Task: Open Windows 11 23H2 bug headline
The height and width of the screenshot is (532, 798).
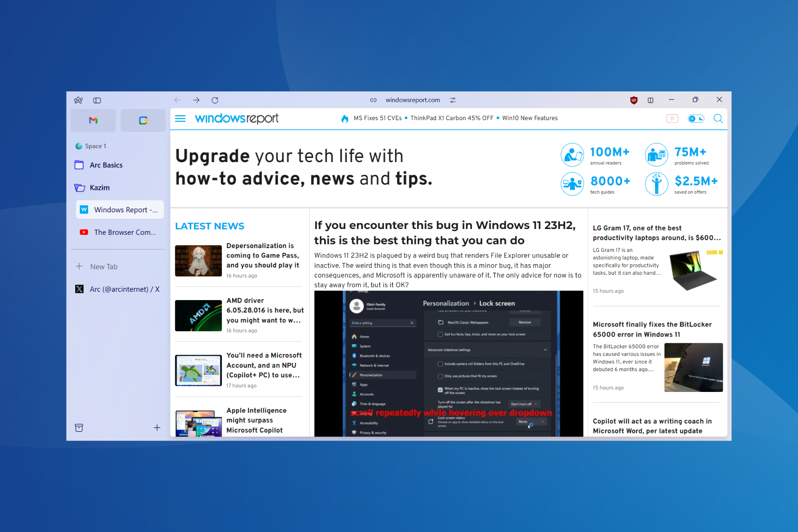Action: [x=445, y=233]
